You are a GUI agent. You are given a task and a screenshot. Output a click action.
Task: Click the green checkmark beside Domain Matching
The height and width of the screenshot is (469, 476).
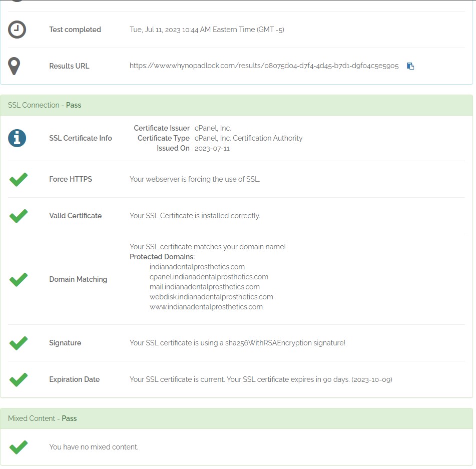point(19,279)
